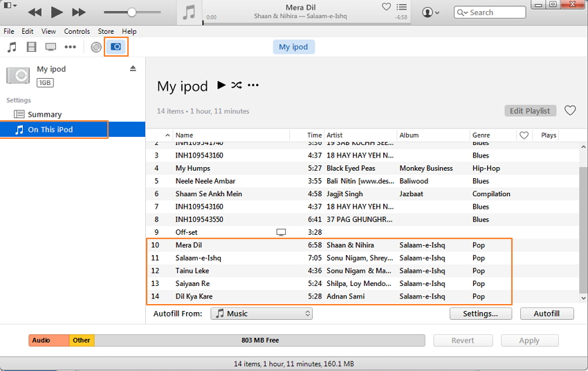588x371 pixels.
Task: Select the TV Shows monitor icon
Action: pyautogui.click(x=50, y=47)
